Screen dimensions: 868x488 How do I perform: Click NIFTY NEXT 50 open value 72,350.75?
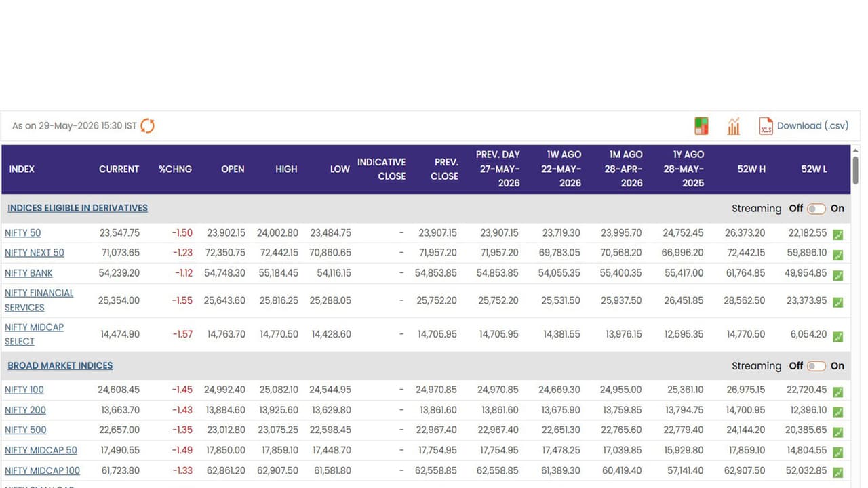(225, 253)
